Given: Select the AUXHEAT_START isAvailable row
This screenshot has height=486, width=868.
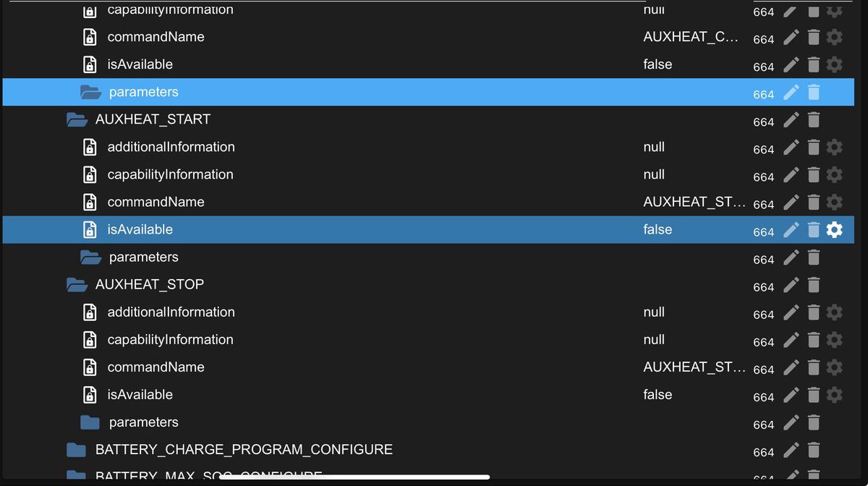Looking at the screenshot, I should click(140, 230).
